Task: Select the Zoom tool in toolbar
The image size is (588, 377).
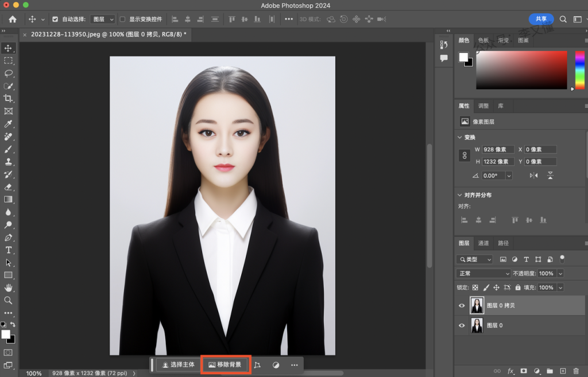Action: (9, 300)
